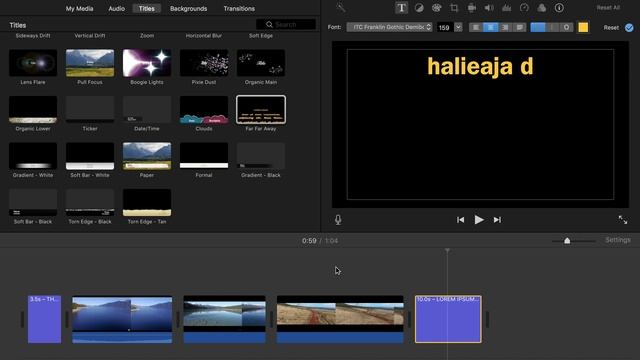The width and height of the screenshot is (640, 360).
Task: Center-align the title text
Action: pos(490,27)
